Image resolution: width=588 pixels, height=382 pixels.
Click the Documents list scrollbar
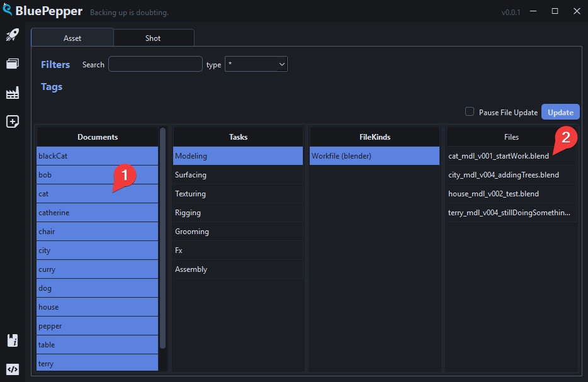162,239
